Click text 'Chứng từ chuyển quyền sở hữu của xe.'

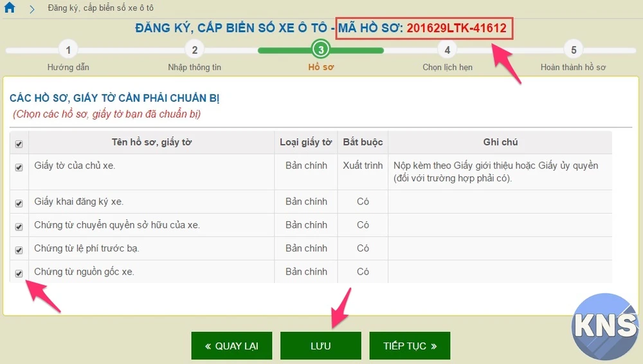point(117,225)
